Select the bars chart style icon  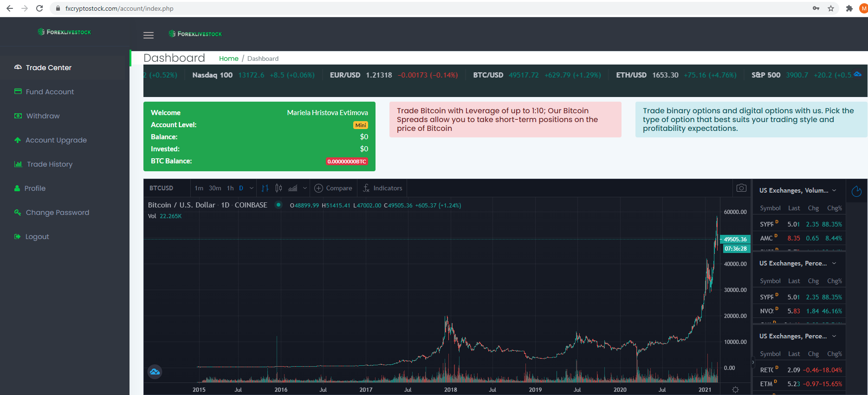(x=265, y=188)
